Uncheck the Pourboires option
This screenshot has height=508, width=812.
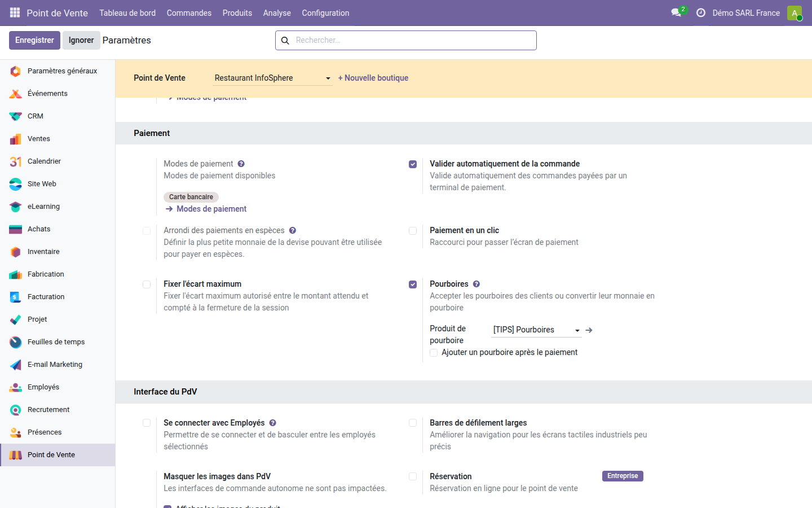(x=413, y=284)
